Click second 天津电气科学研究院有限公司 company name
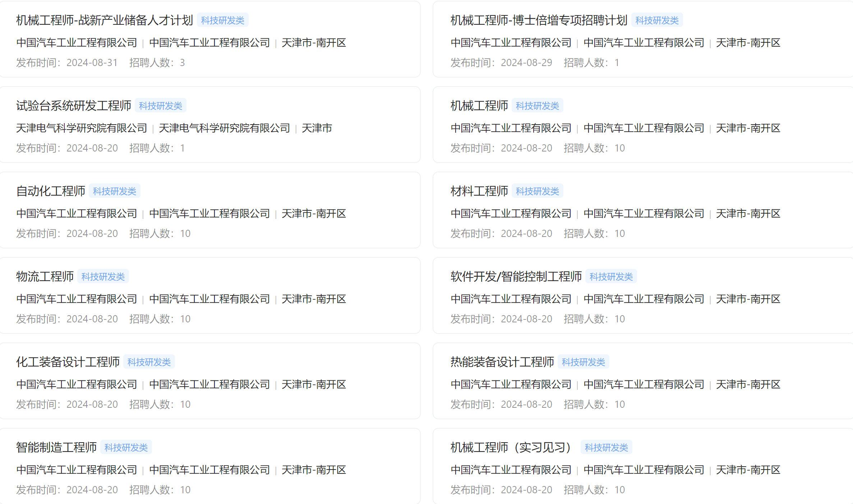 [x=224, y=128]
